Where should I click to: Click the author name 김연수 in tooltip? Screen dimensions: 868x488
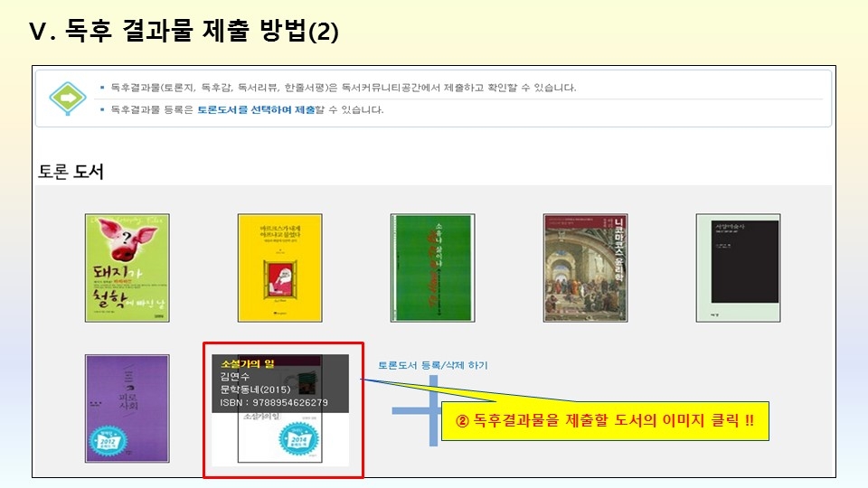click(x=235, y=376)
